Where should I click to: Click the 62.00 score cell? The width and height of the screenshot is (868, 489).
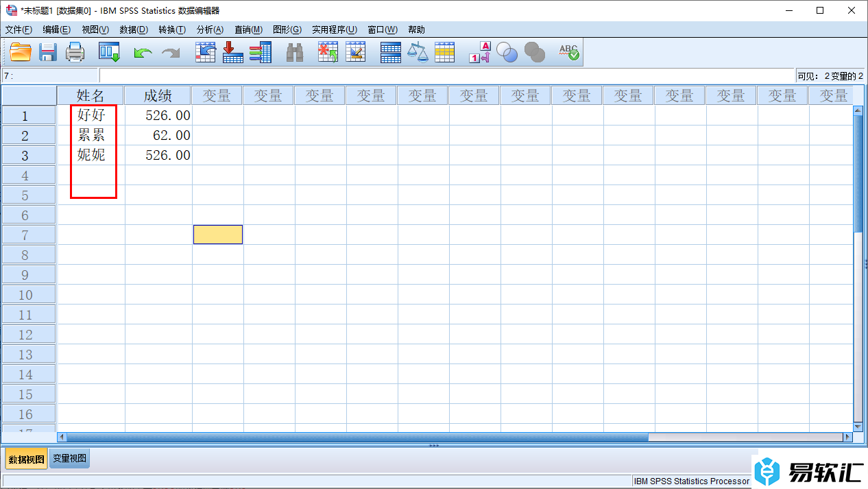(158, 135)
